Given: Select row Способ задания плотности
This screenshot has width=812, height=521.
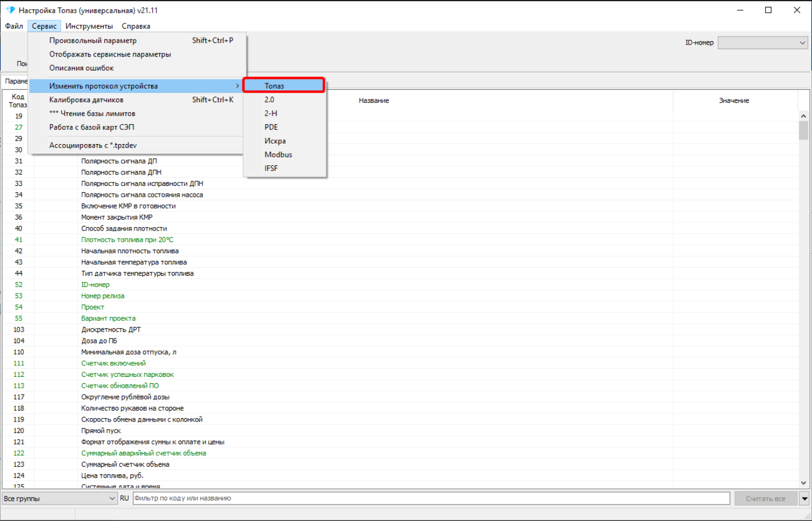Looking at the screenshot, I should tap(401, 229).
